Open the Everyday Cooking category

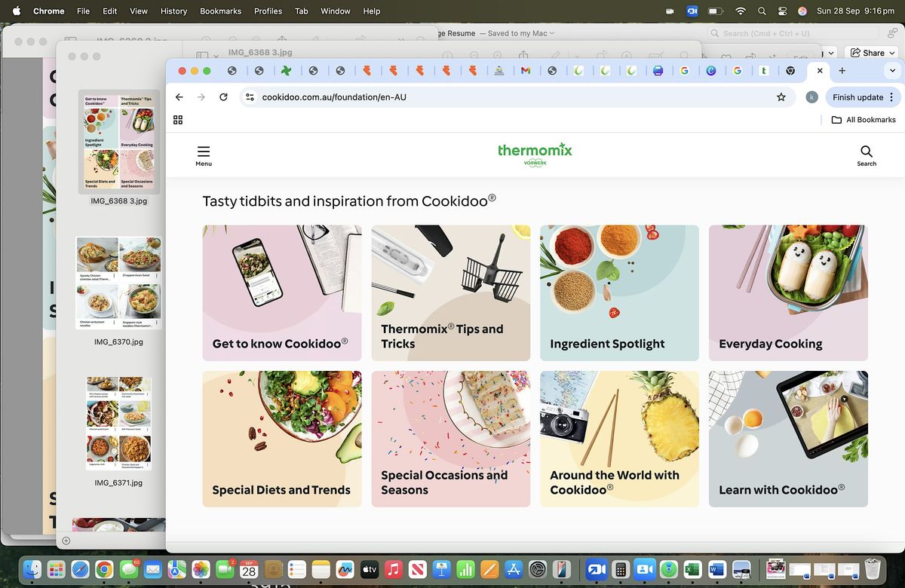pyautogui.click(x=788, y=292)
